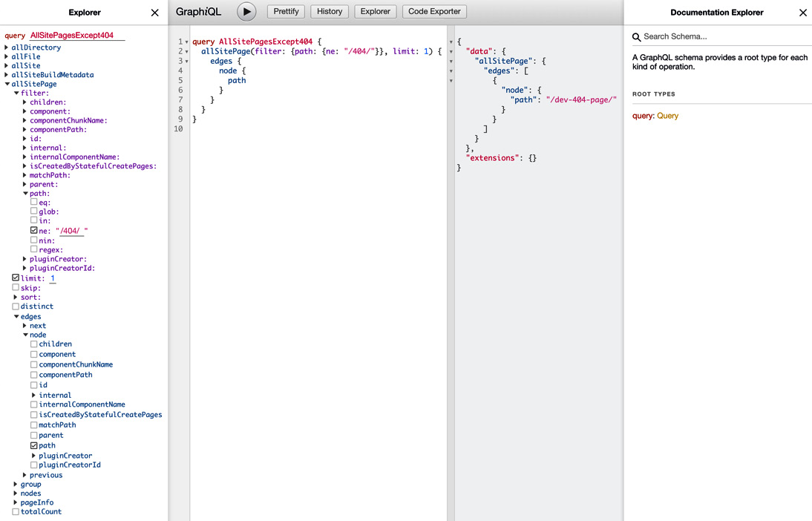Edit the query name AllSitePagesExcept404 field
This screenshot has height=521, width=812.
(x=77, y=34)
